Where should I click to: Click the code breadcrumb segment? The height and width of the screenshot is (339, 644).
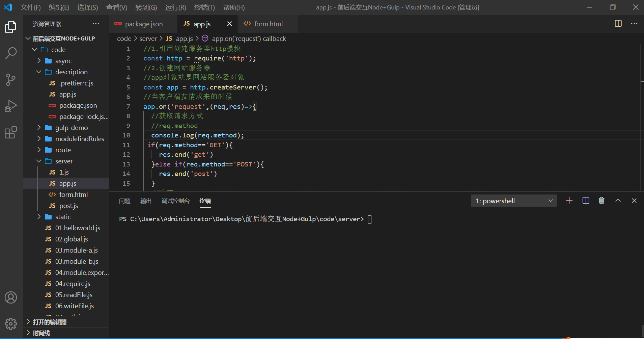pyautogui.click(x=124, y=38)
